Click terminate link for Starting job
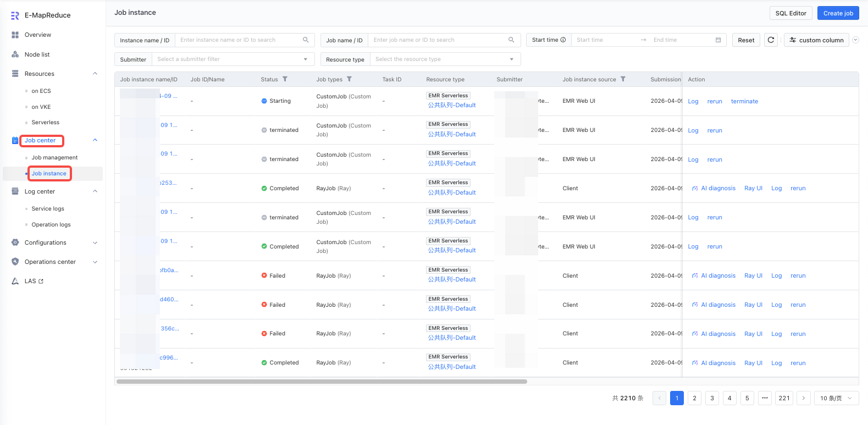868x425 pixels. [x=744, y=101]
